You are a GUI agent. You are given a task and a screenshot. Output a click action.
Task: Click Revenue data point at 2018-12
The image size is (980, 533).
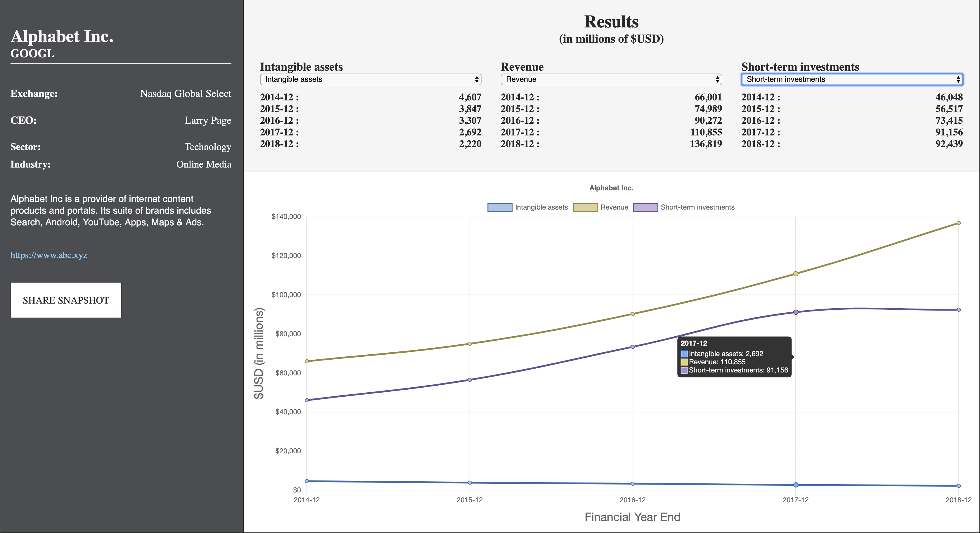coord(958,223)
